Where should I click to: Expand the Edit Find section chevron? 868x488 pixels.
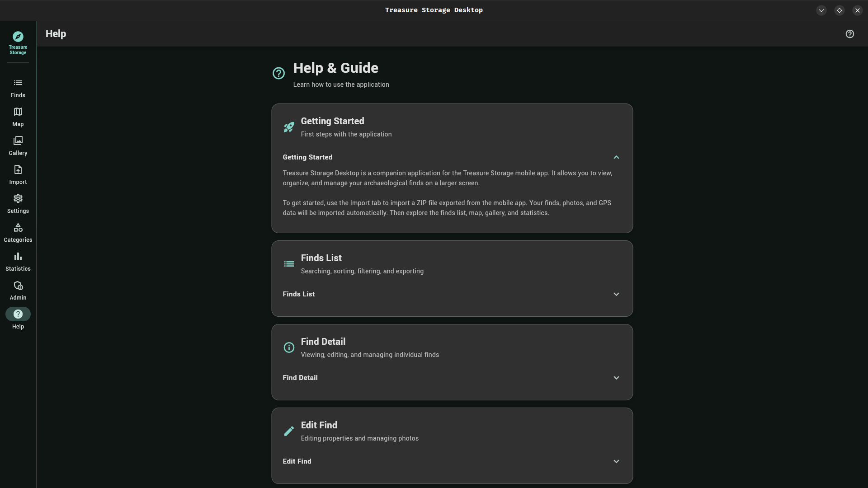click(616, 461)
